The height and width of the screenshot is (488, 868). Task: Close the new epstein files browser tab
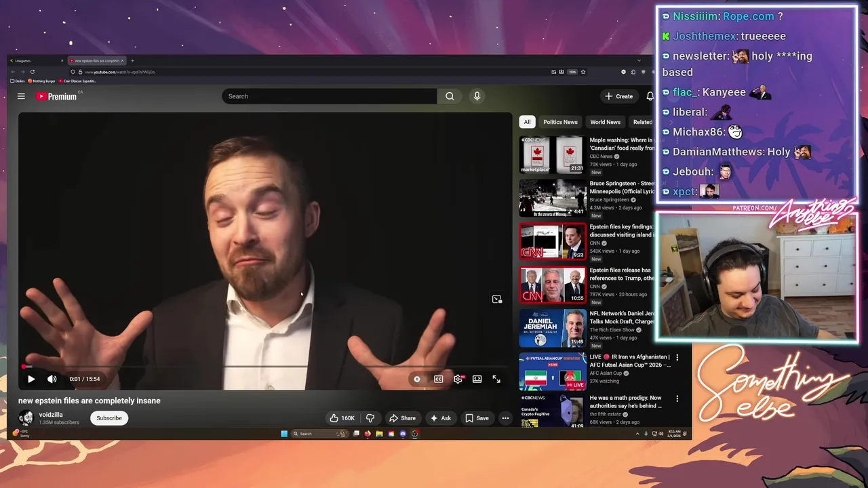[123, 61]
